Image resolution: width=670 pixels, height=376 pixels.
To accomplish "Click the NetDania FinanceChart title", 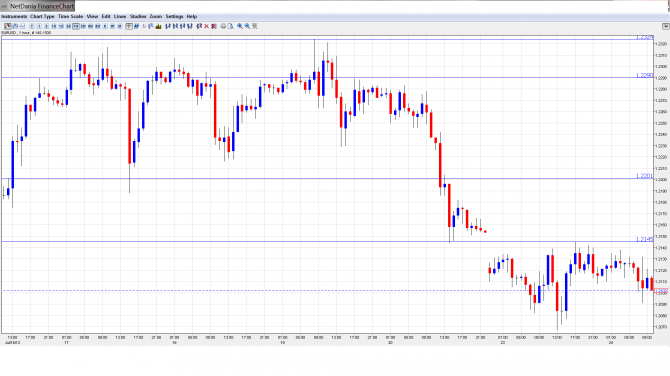I will click(42, 6).
